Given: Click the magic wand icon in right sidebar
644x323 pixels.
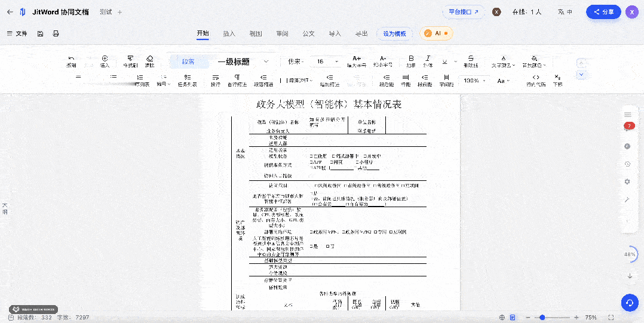Looking at the screenshot, I should click(627, 199).
